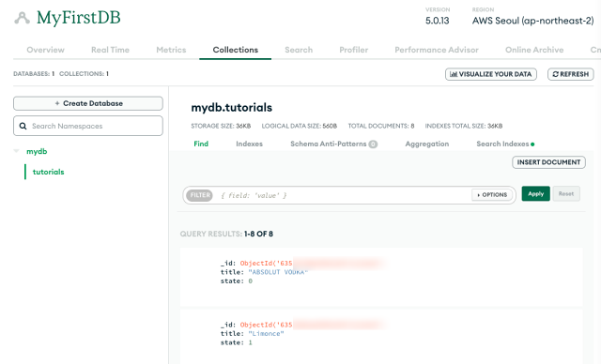Select the mydb database
601x364 pixels.
[x=37, y=151]
